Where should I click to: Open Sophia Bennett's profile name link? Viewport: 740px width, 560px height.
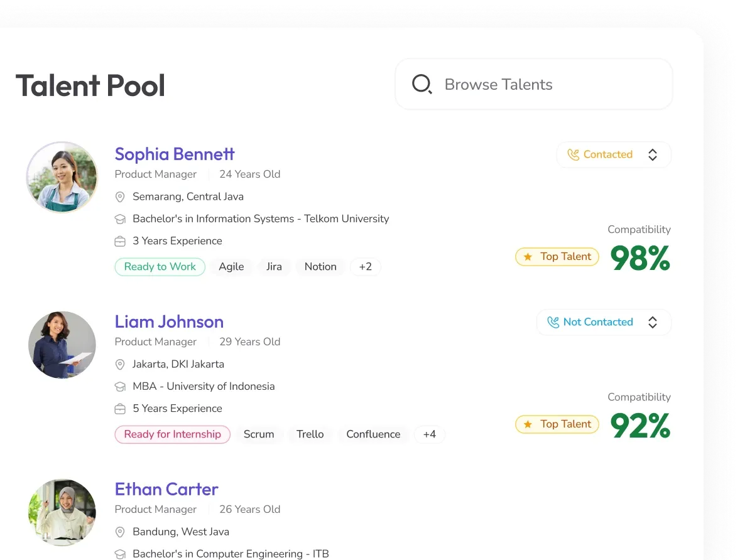click(175, 154)
